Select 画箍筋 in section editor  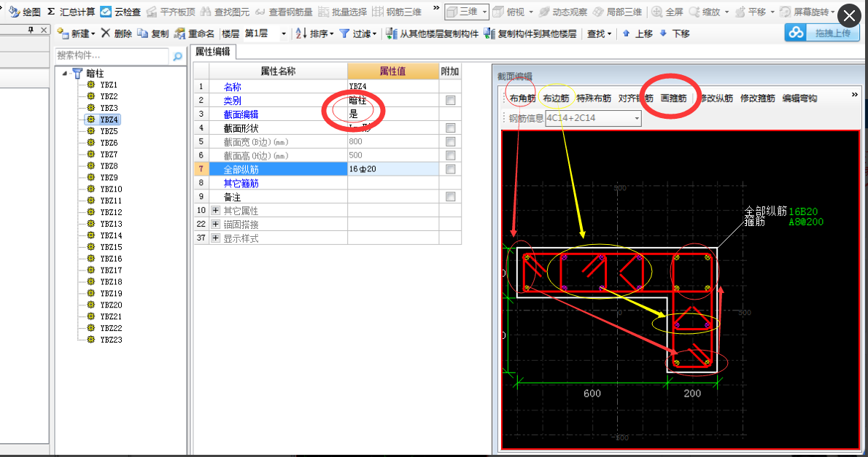673,98
